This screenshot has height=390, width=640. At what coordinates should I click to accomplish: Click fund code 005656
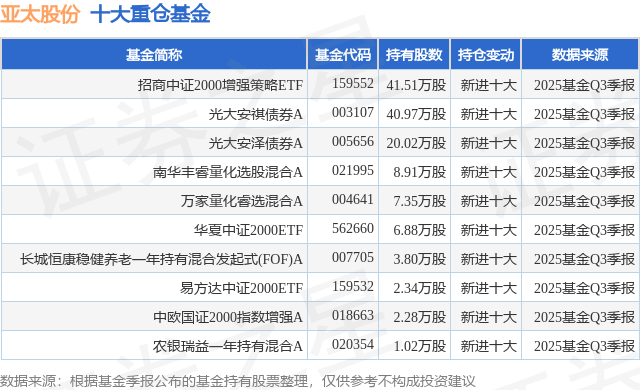pos(353,142)
